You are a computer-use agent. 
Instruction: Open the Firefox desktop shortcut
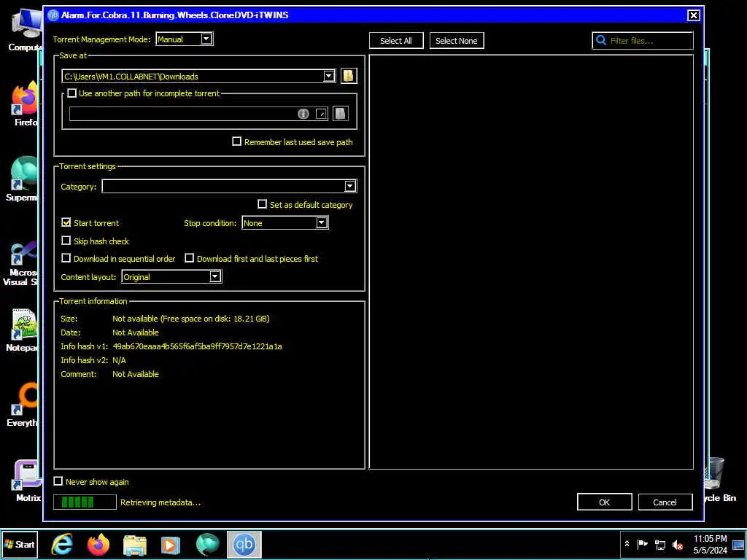(25, 104)
